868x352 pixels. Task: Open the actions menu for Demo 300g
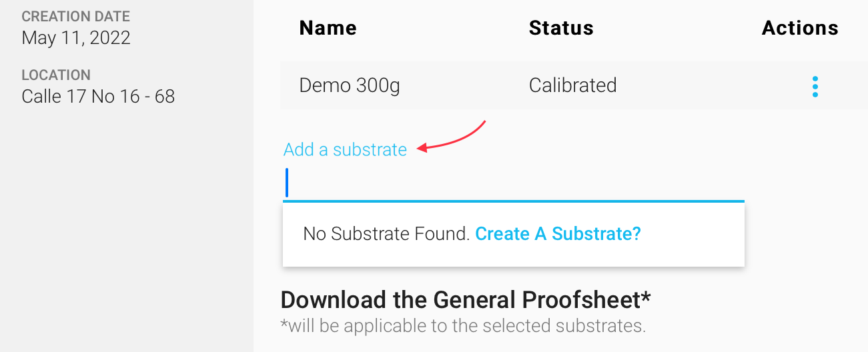tap(815, 87)
